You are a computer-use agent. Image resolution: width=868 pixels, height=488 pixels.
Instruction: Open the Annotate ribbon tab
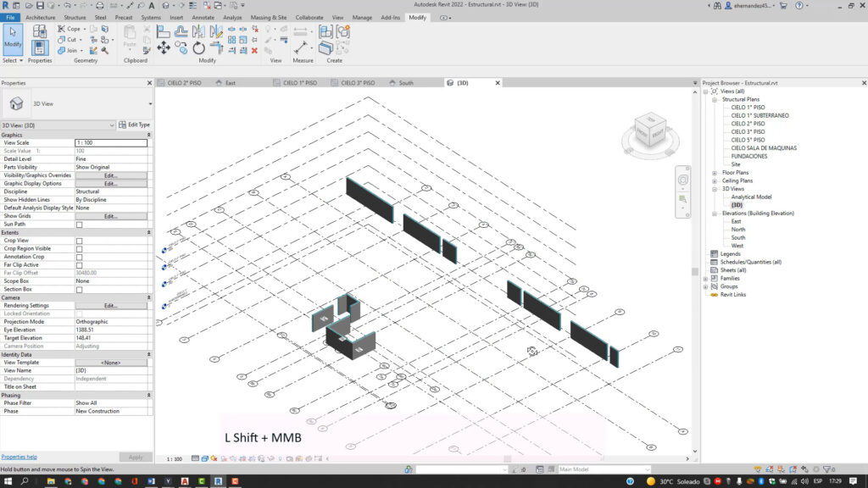203,17
